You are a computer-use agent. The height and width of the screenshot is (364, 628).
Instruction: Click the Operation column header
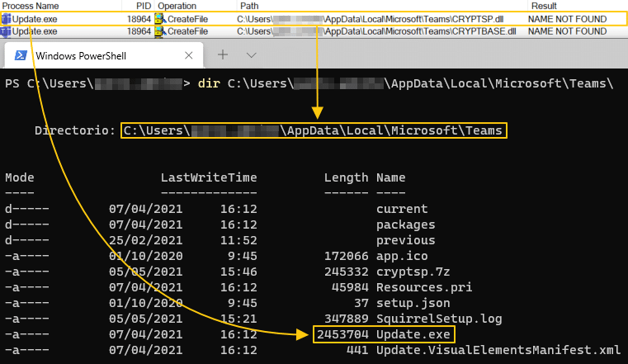pos(177,6)
